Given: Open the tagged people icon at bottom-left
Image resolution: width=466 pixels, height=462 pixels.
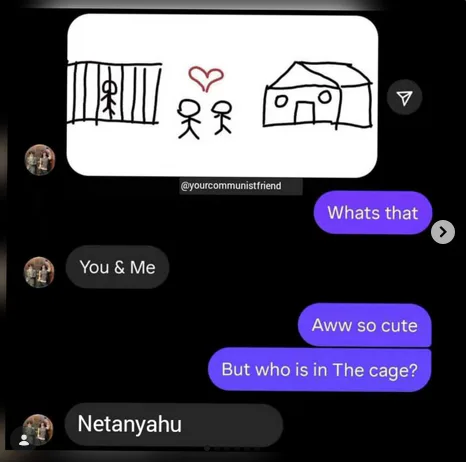Looking at the screenshot, I should coord(23,440).
